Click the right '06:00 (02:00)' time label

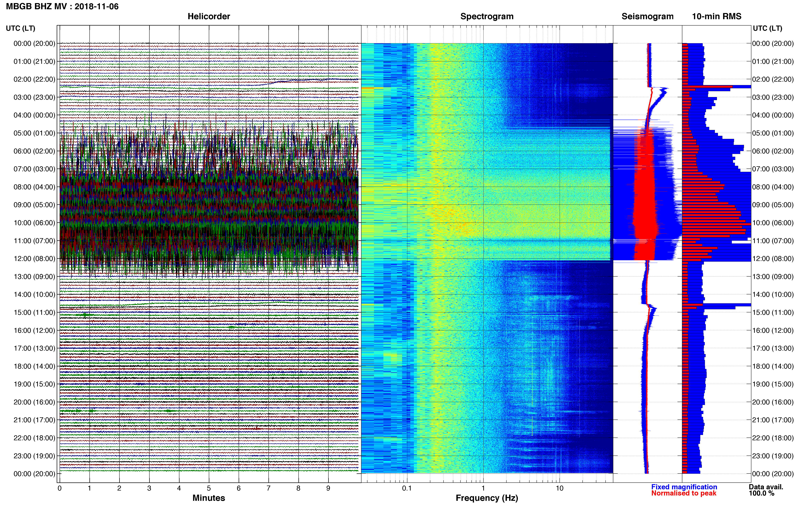[x=773, y=151]
